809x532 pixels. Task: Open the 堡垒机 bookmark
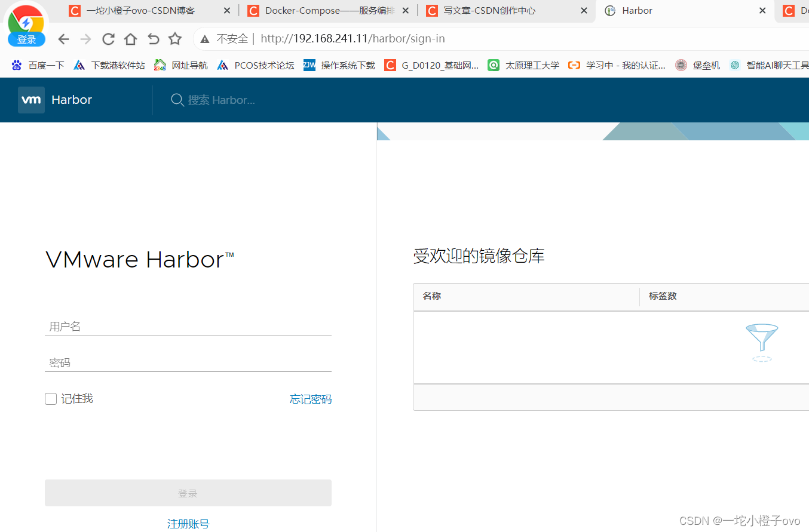click(x=698, y=65)
